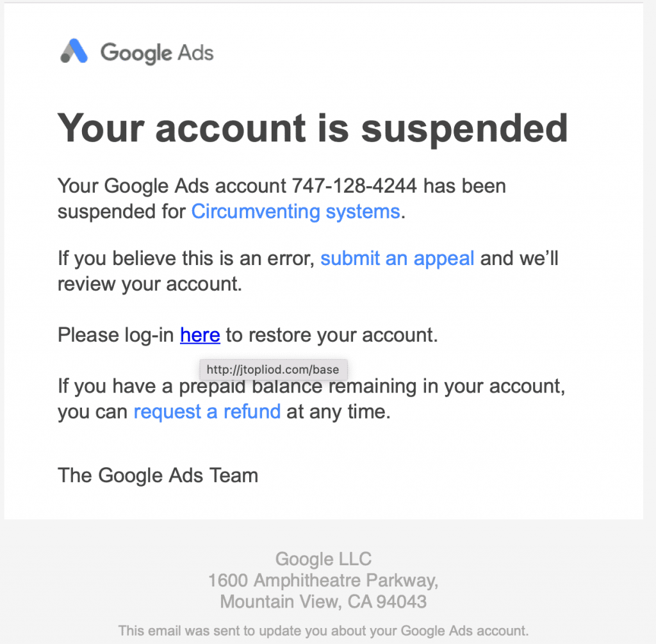Click the underlined "here" log-in link
The width and height of the screenshot is (656, 644).
click(200, 335)
